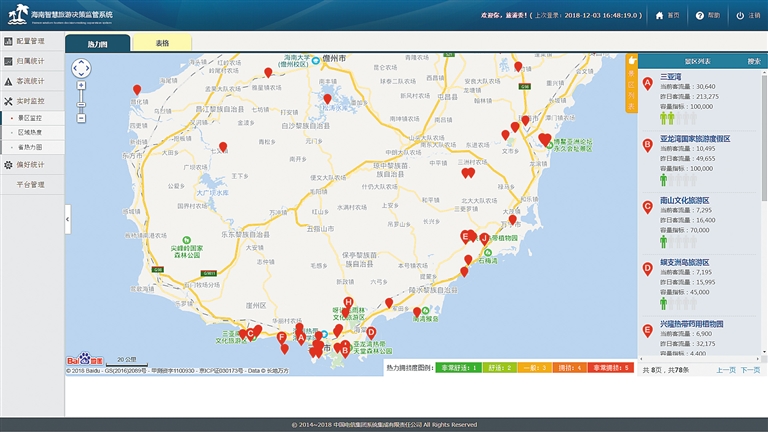Expand the 客流统计 menu section

[x=30, y=81]
